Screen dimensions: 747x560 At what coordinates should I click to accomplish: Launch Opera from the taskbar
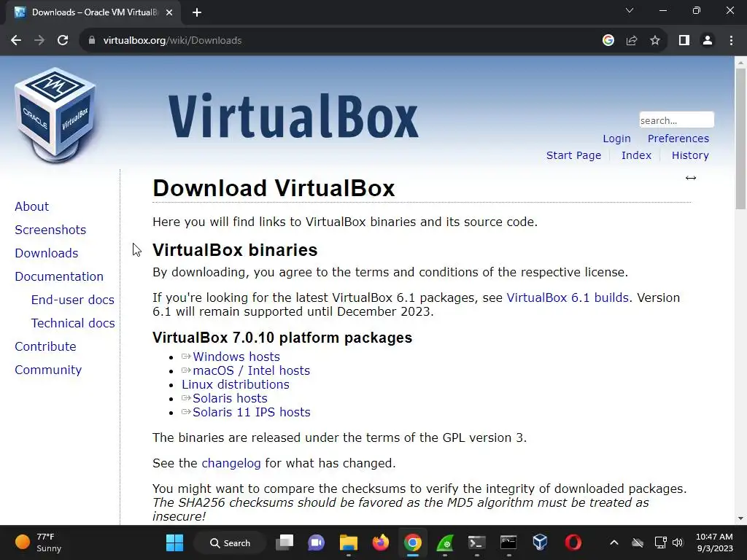(x=573, y=542)
